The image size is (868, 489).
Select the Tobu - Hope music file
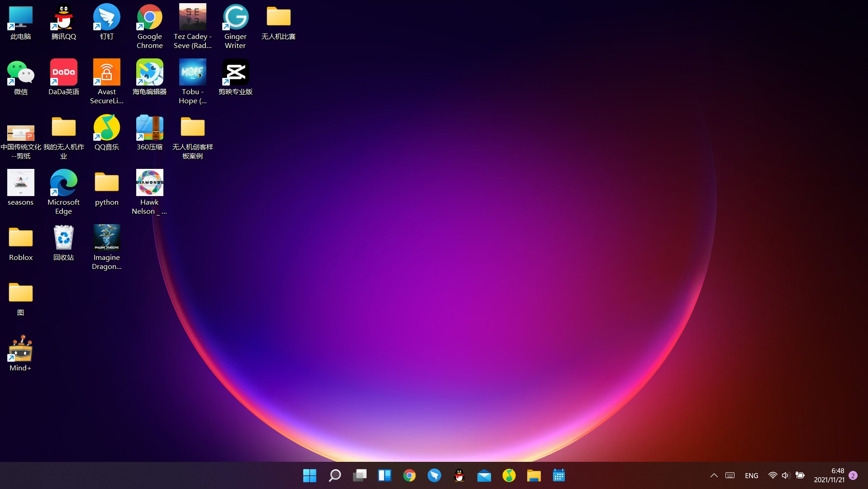pos(193,82)
